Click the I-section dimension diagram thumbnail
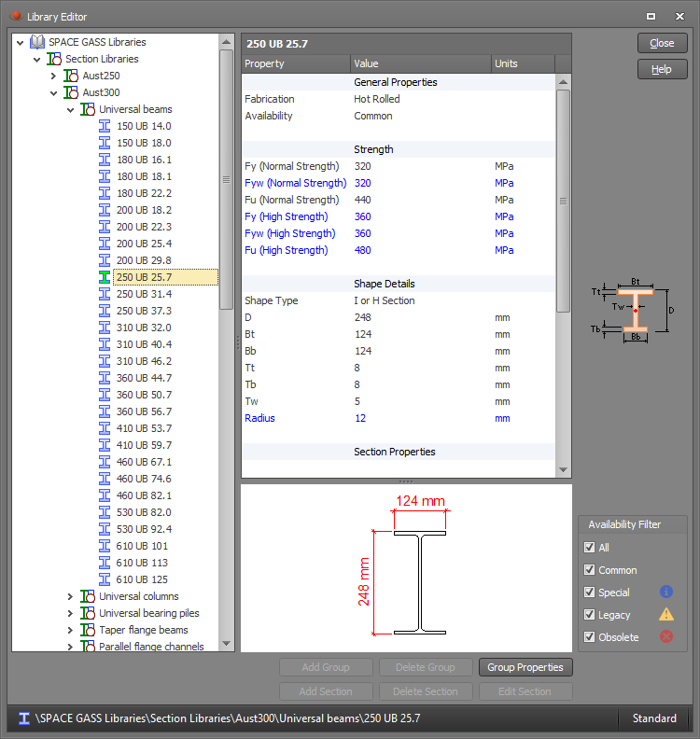Screen dimensions: 700x739 (x=633, y=311)
